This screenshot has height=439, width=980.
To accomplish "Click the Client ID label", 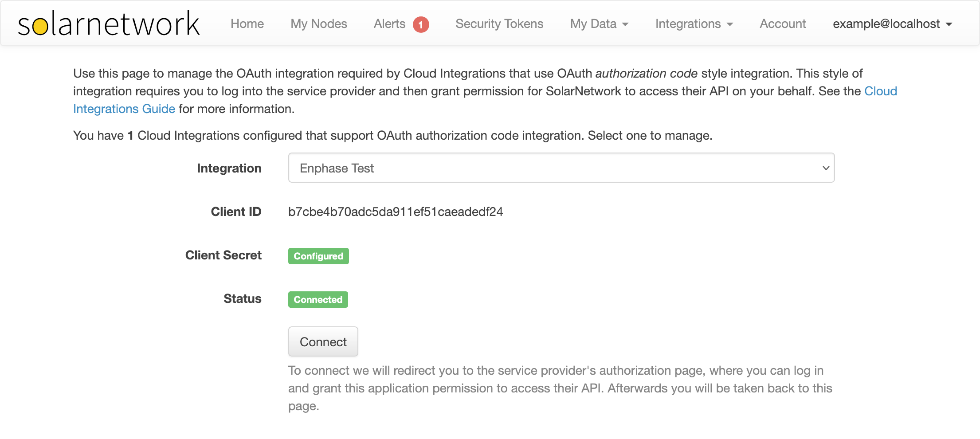I will (236, 212).
